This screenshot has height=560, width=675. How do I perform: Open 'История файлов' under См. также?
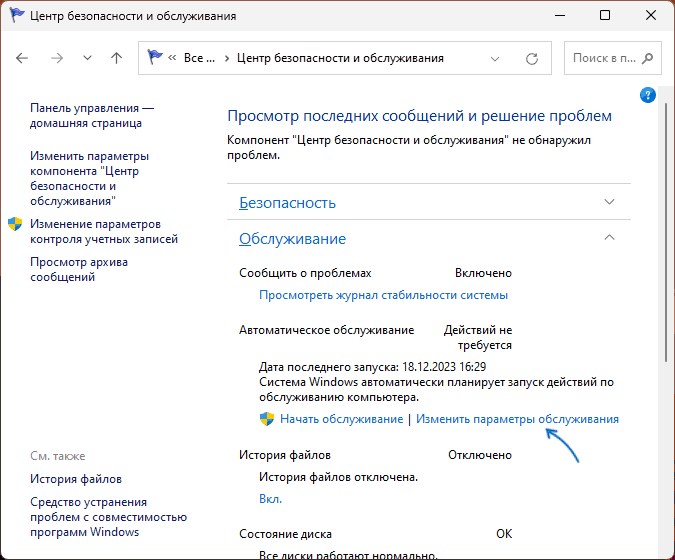(76, 479)
